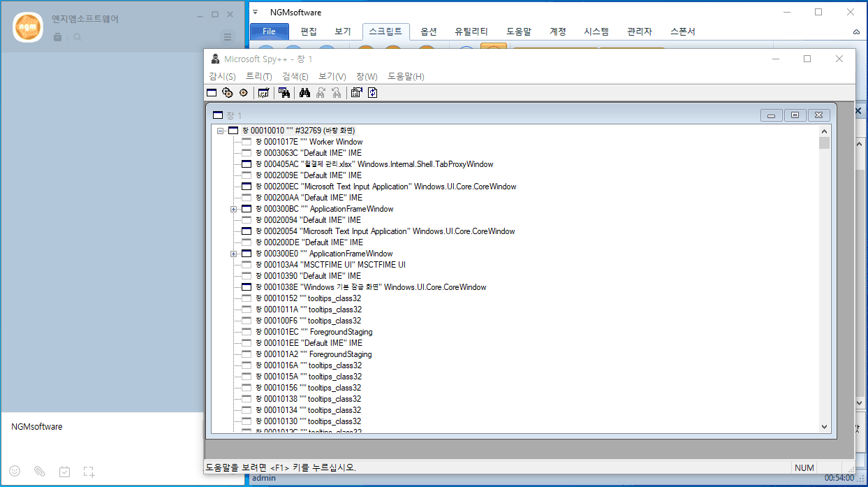Click the grayed Find Next binoculars icon

(x=321, y=92)
